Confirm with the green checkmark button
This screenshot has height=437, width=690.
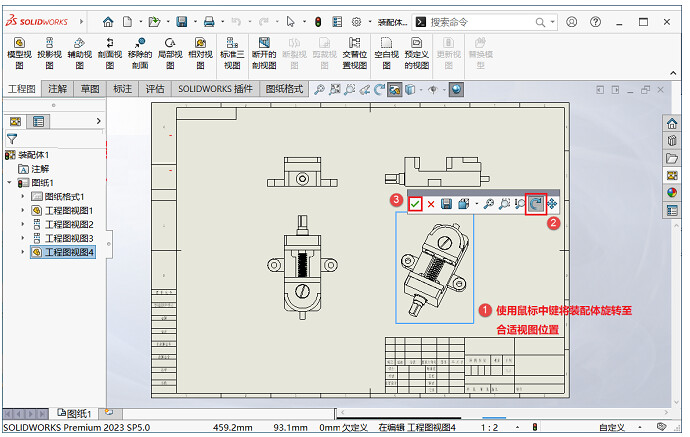pos(414,204)
